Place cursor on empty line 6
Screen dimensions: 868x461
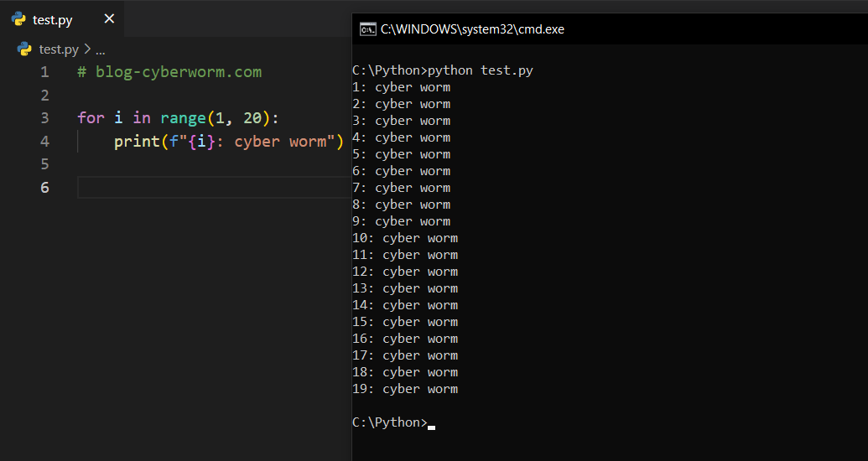coord(210,188)
